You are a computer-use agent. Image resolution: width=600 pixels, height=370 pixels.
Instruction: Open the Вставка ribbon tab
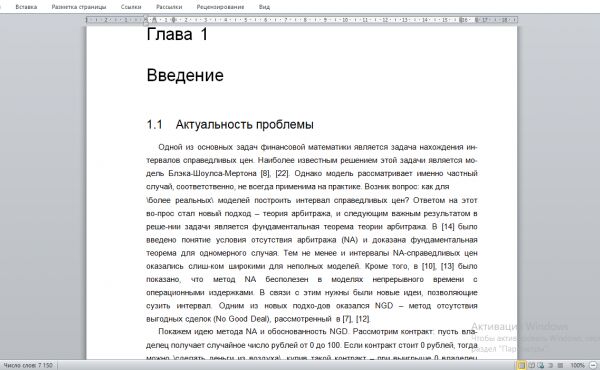coord(26,7)
